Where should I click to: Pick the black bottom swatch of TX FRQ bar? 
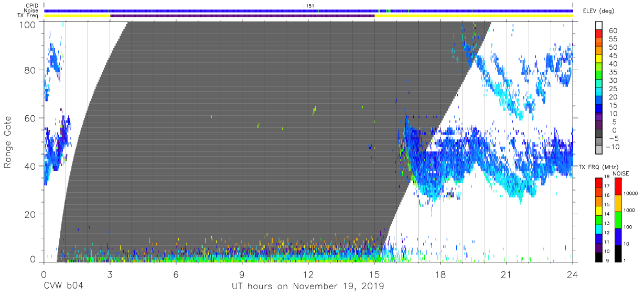(599, 257)
